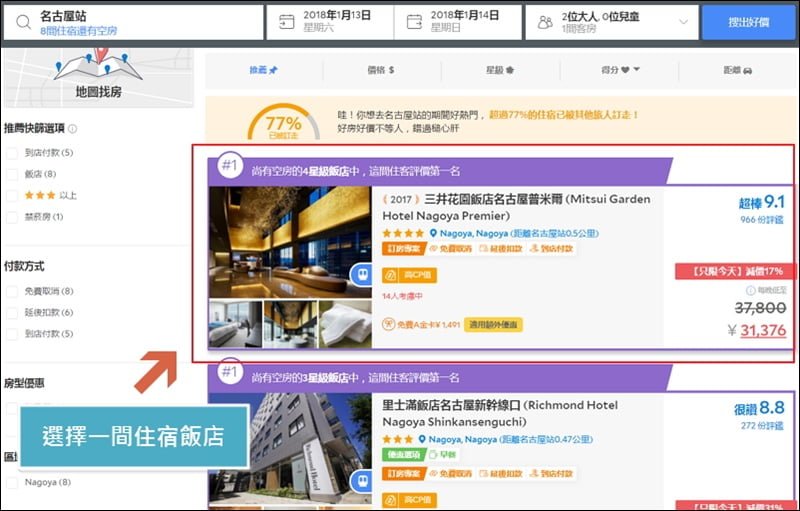800x511 pixels.
Task: Click Mitsui Garden's 免費取消 tag
Action: pos(452,249)
